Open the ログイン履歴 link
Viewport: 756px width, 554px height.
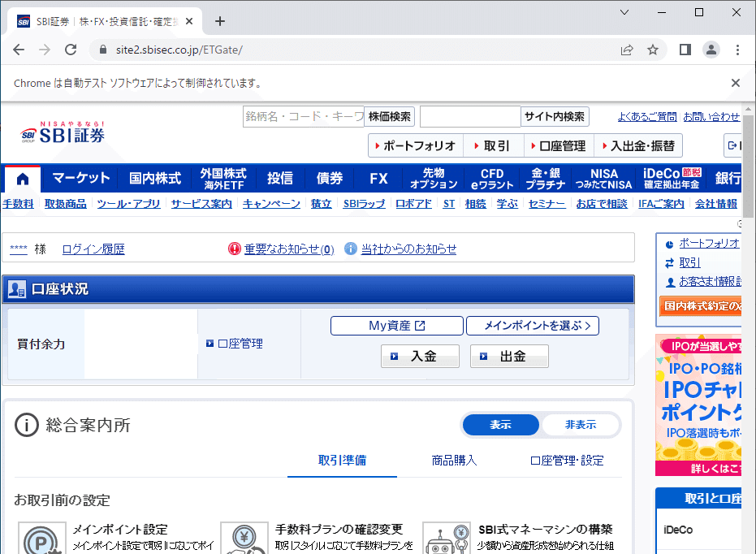[x=93, y=249]
